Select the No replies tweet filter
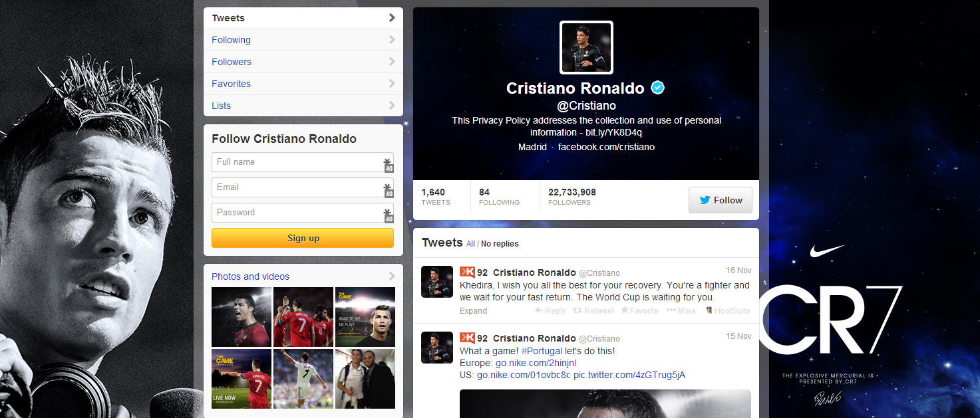 pyautogui.click(x=500, y=244)
